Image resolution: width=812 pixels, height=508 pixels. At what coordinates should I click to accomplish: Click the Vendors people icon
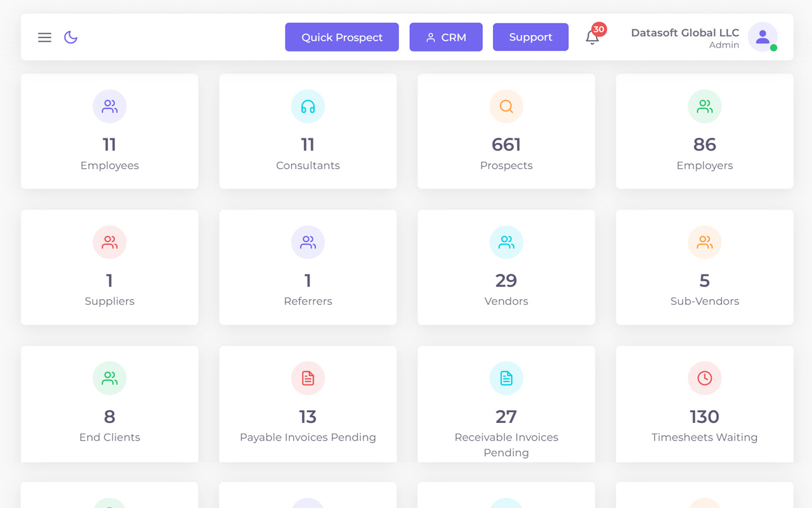(506, 242)
